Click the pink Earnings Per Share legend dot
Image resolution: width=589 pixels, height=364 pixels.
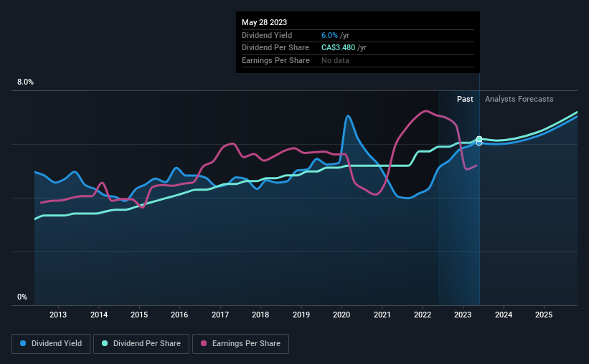click(x=204, y=343)
